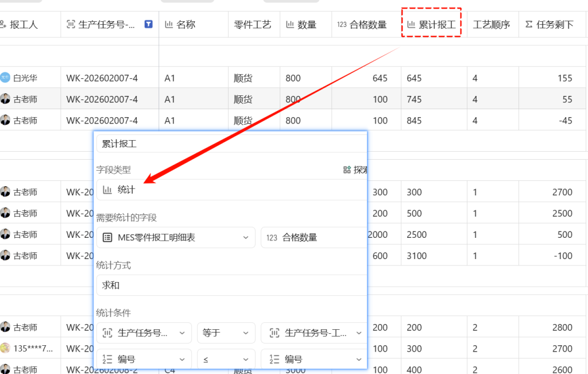Click the 合格数量 column header

[366, 24]
